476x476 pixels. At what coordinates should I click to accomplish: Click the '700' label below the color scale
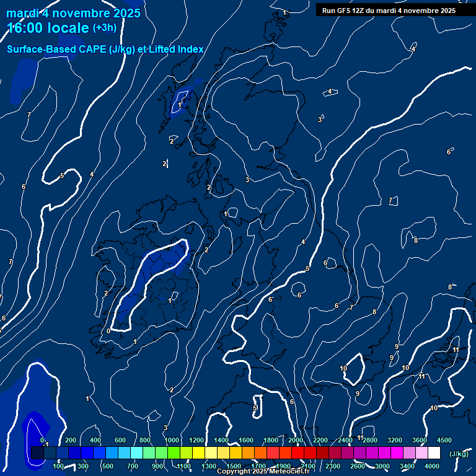point(133,466)
